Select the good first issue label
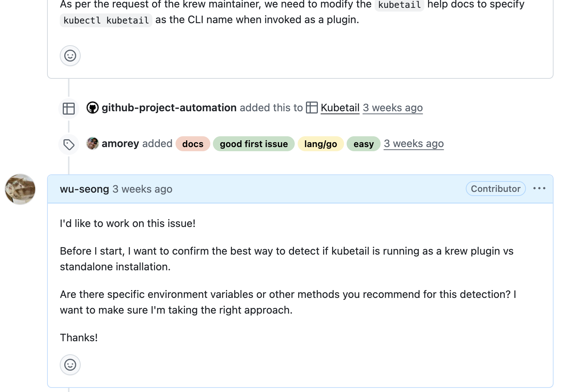 (x=254, y=144)
